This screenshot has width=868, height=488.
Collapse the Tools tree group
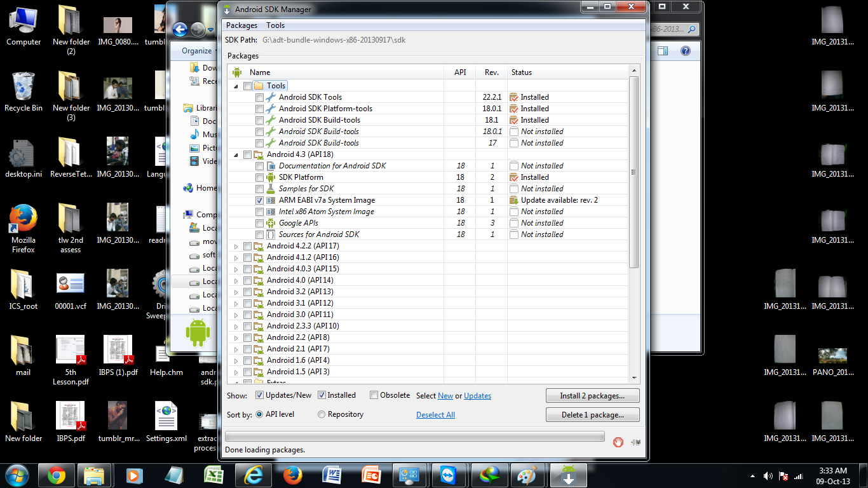pos(236,86)
